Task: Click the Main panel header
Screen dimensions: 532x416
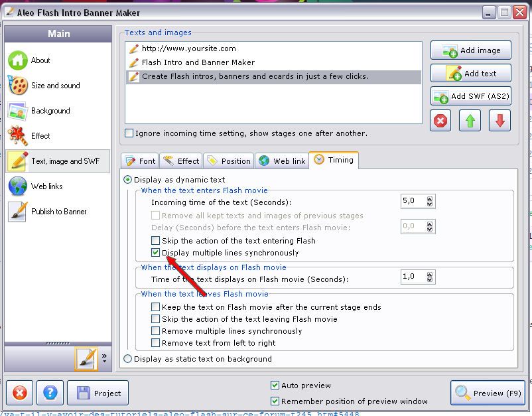Action: [x=58, y=34]
